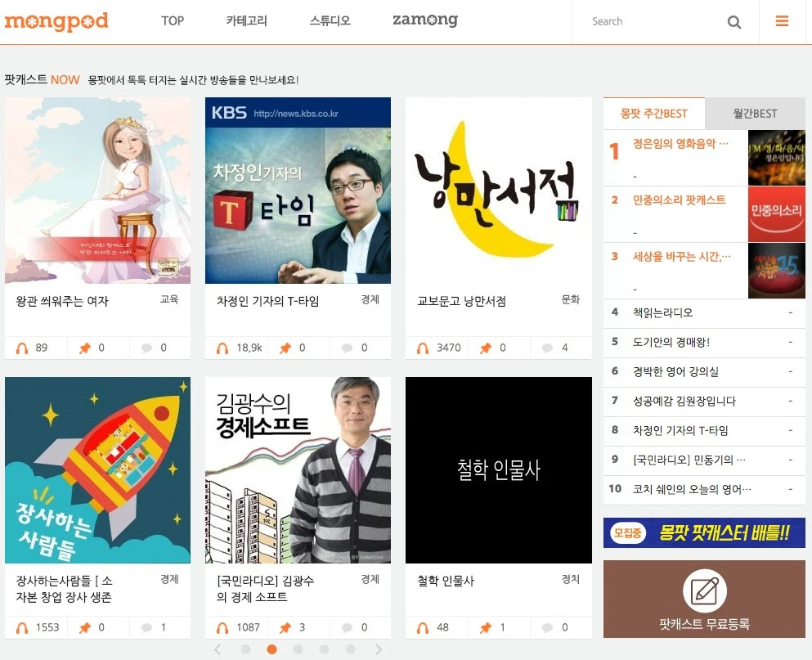The height and width of the screenshot is (660, 812).
Task: Switch to the 월간BEST tab
Action: 755,114
